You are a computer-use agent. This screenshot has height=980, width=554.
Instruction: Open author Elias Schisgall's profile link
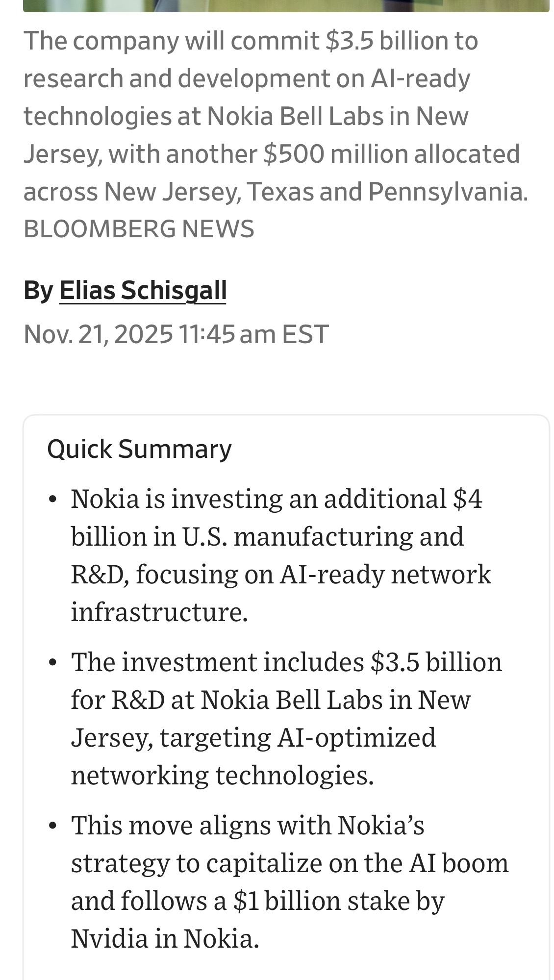click(143, 290)
